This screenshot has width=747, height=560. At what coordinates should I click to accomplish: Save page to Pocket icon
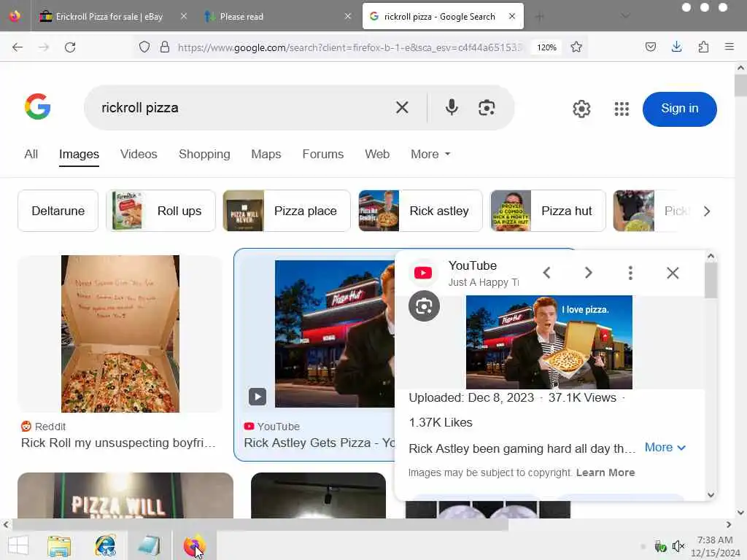tap(651, 47)
